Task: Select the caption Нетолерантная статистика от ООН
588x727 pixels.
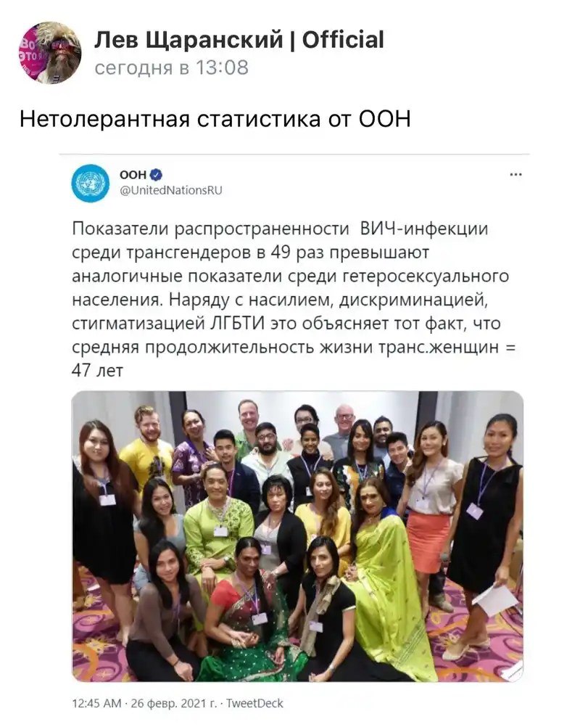Action: (215, 119)
